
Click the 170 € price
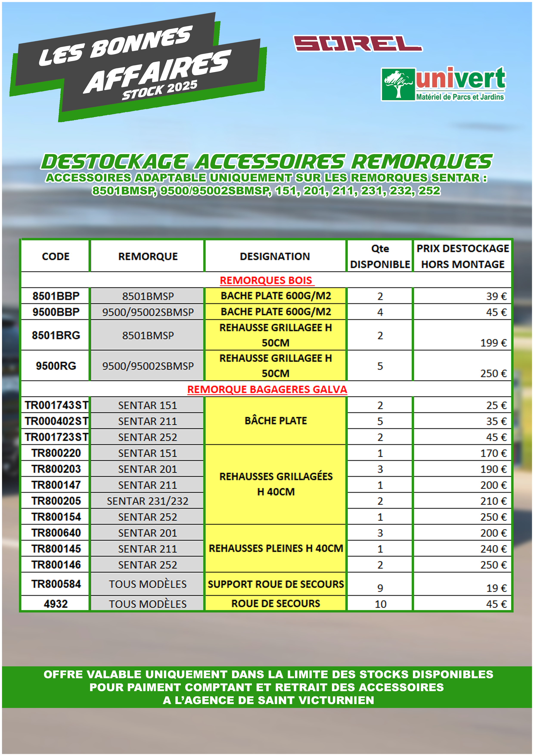[494, 453]
